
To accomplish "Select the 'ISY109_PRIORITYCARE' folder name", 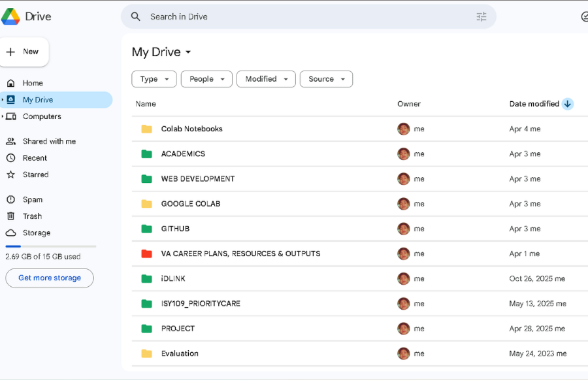I will (x=201, y=303).
